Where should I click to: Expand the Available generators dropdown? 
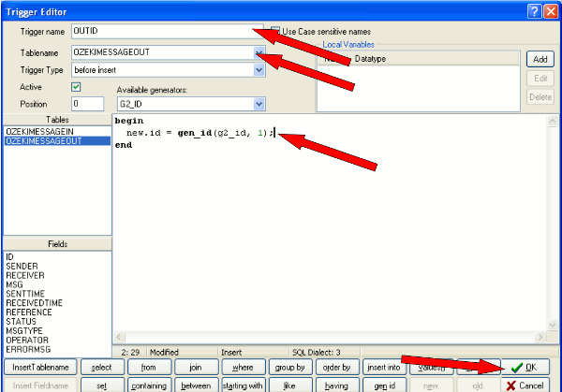point(259,104)
